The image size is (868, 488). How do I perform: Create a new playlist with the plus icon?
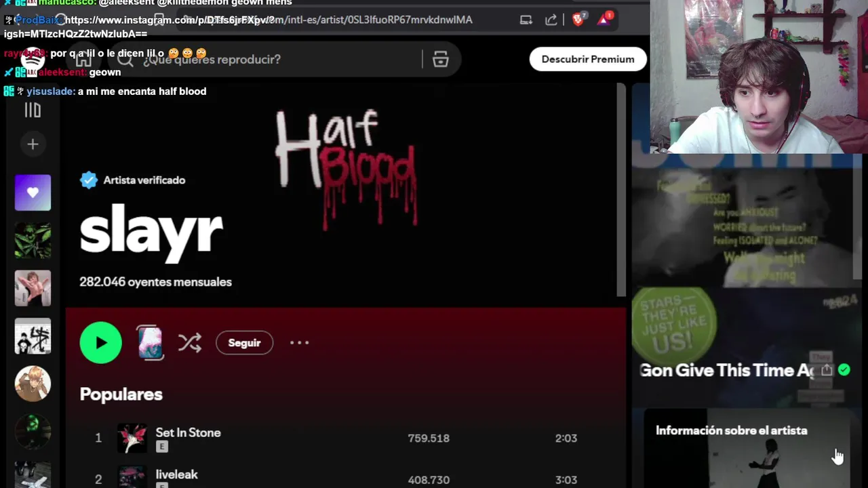point(33,144)
